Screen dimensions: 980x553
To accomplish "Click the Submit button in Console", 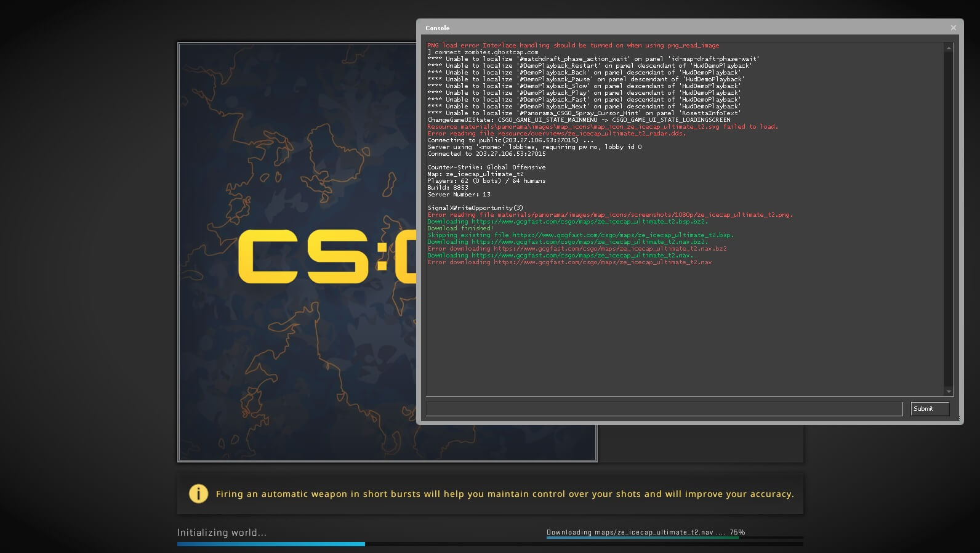I will pyautogui.click(x=930, y=409).
